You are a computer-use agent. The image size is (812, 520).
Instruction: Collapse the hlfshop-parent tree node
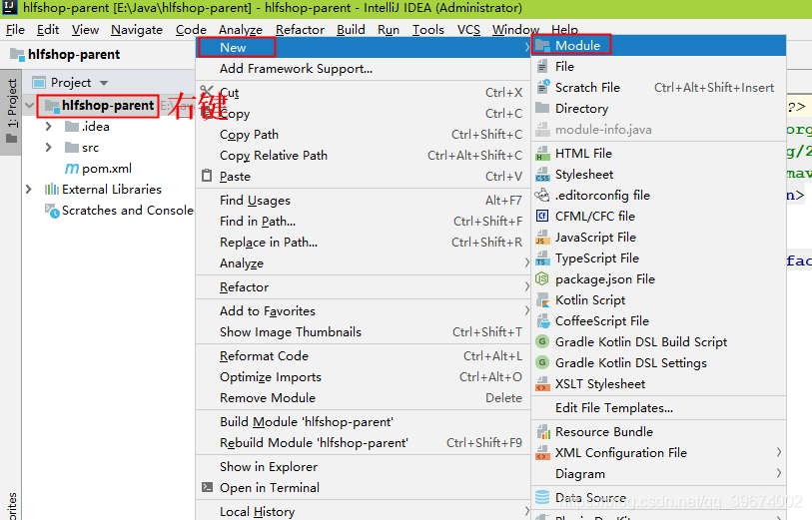pyautogui.click(x=30, y=106)
